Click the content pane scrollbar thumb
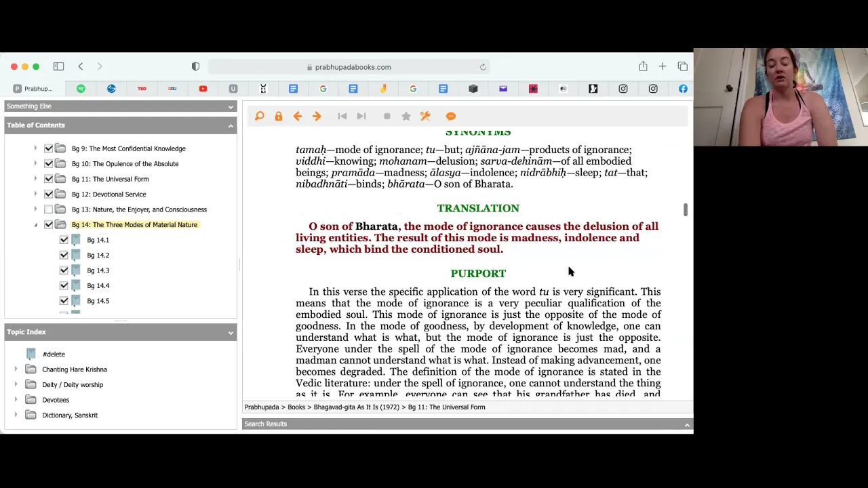This screenshot has height=488, width=868. pos(686,210)
